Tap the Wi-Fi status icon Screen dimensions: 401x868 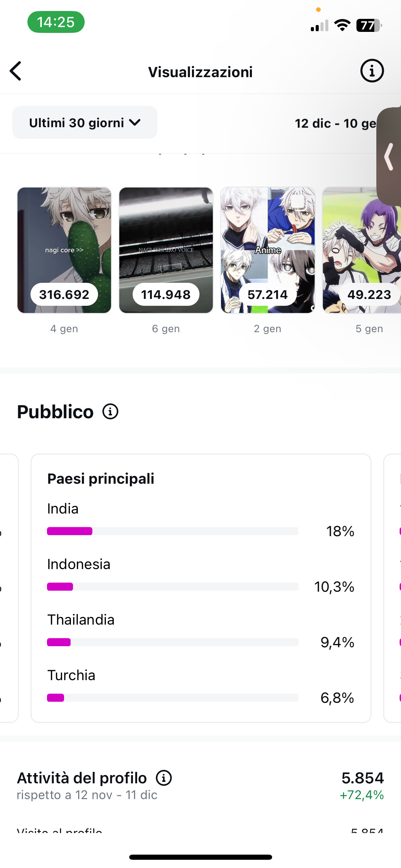coord(342,25)
